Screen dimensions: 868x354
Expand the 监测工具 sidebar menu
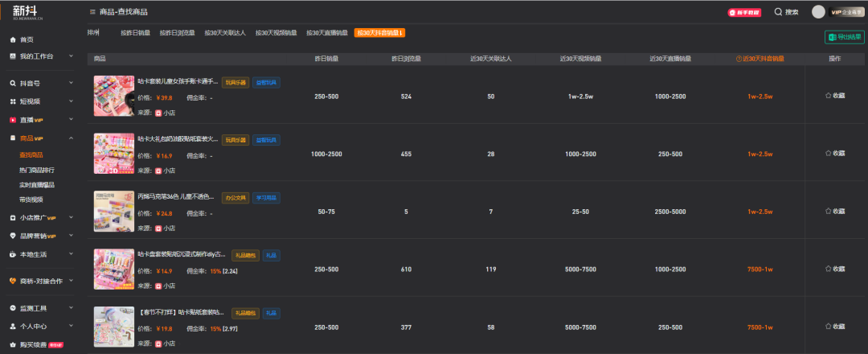click(71, 308)
